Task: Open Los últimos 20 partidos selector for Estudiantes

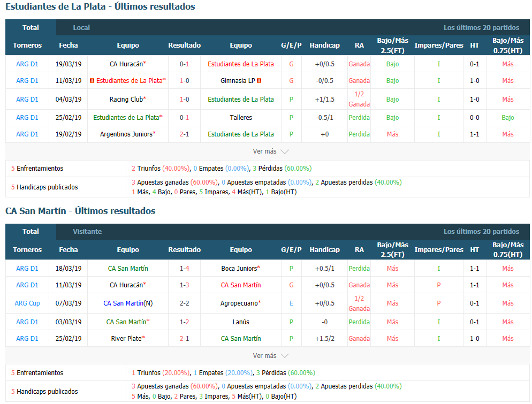Action: click(481, 27)
